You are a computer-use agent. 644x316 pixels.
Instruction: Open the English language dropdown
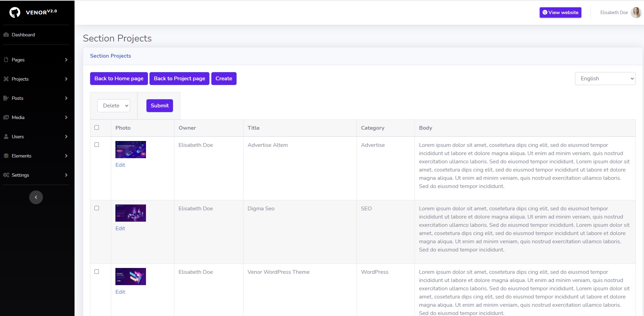(x=605, y=79)
